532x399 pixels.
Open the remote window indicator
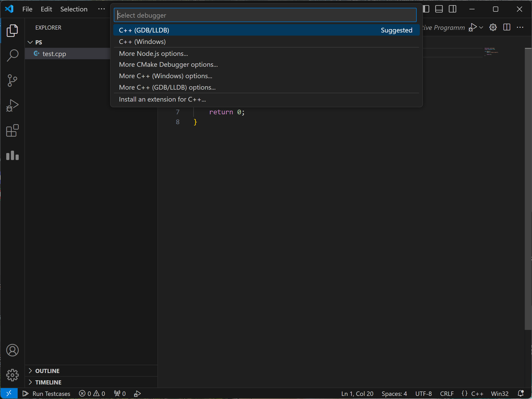tap(9, 393)
